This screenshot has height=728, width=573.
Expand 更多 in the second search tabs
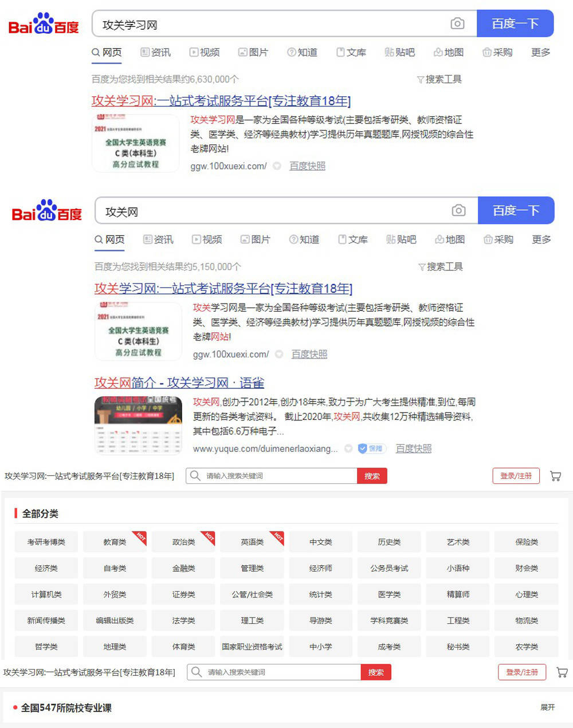click(541, 239)
